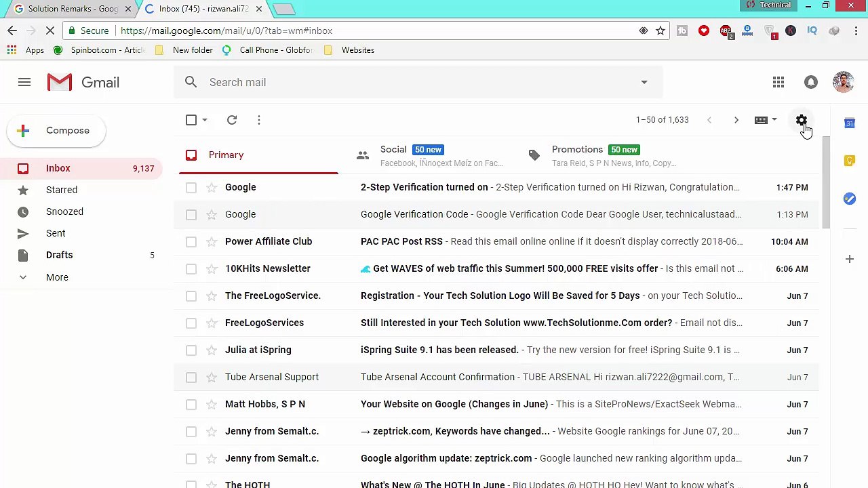Open the Sent folder
Screen dimensions: 868x488
click(81, 233)
